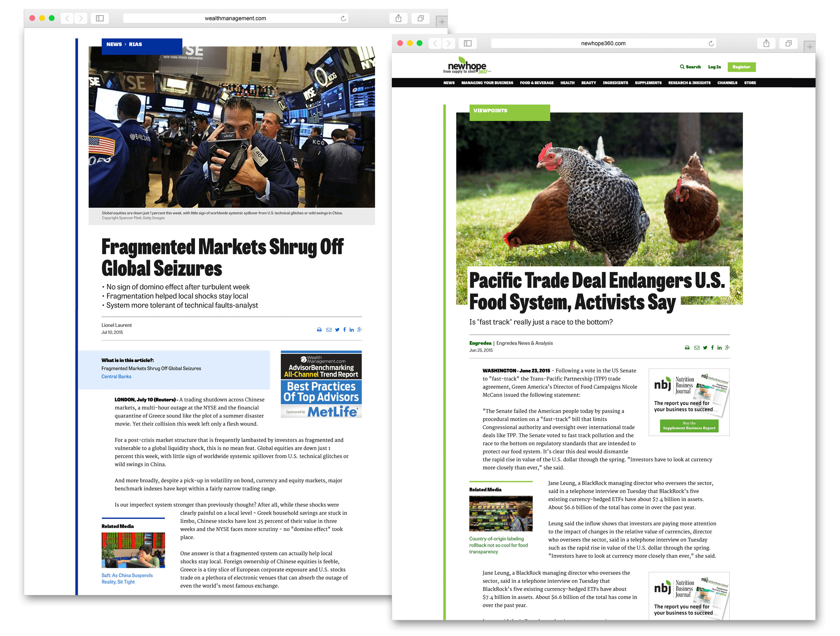Image resolution: width=840 pixels, height=636 pixels.
Task: Click grocery produce related media thumbnail
Action: tap(500, 513)
